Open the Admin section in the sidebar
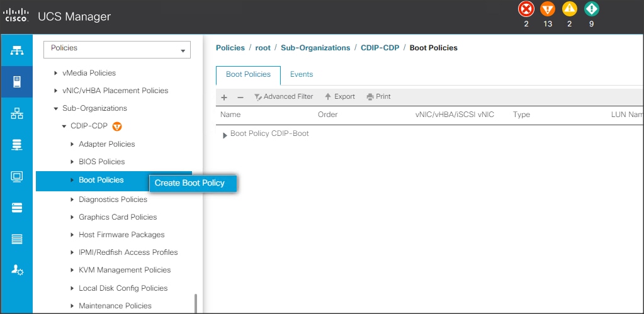 pyautogui.click(x=17, y=270)
